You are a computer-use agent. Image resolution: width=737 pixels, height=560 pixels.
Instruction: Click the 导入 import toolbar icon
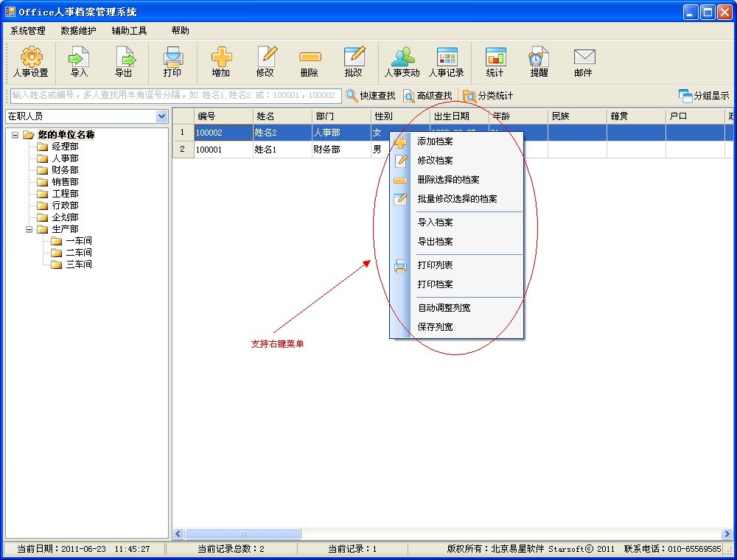pyautogui.click(x=79, y=57)
